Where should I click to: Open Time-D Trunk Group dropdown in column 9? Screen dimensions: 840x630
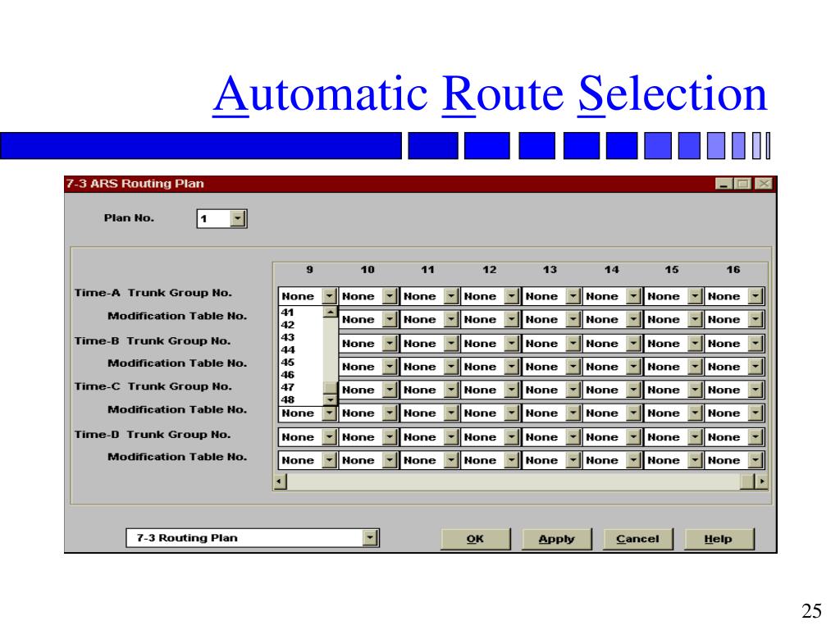(x=330, y=437)
